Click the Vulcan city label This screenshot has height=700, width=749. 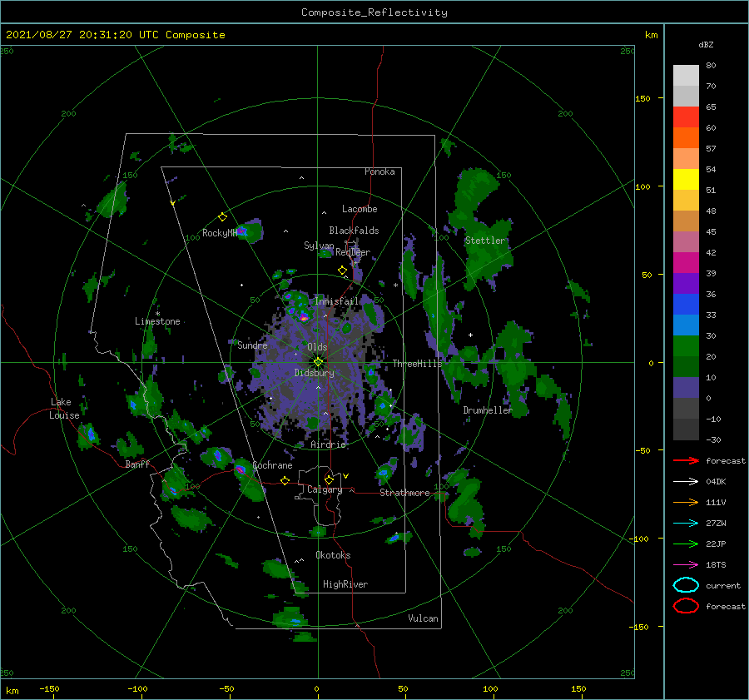click(x=423, y=618)
